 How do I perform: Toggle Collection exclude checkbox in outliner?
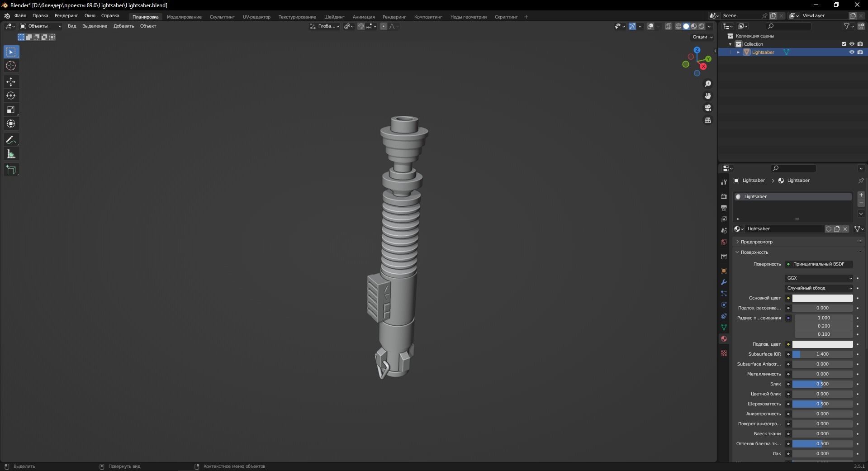point(844,44)
